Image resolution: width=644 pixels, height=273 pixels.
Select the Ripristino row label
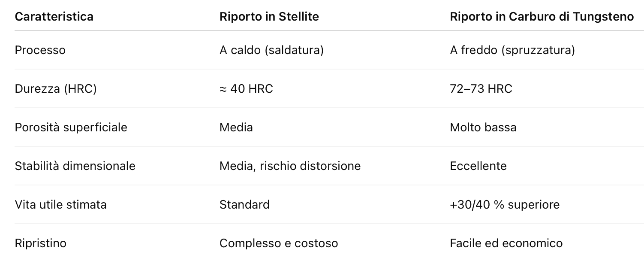[x=41, y=243]
